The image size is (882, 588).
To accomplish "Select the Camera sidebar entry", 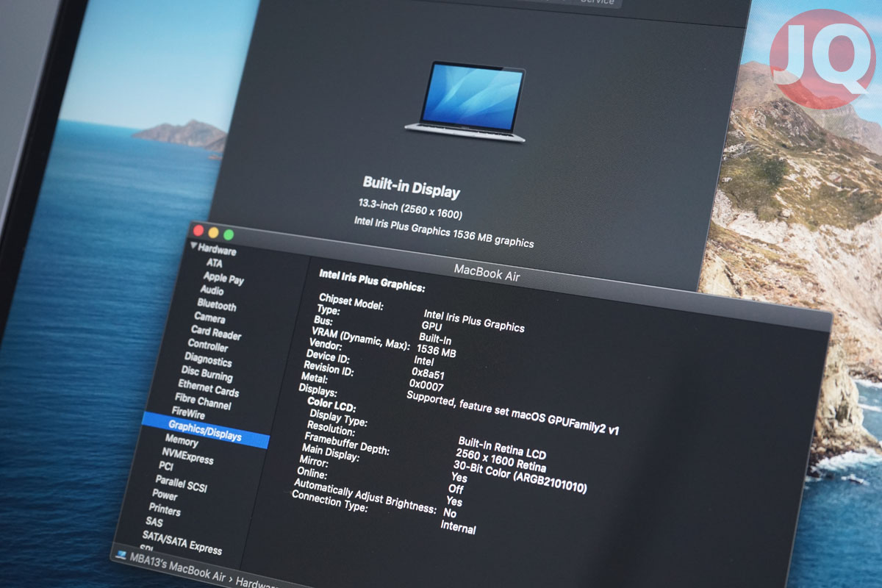I will click(209, 318).
